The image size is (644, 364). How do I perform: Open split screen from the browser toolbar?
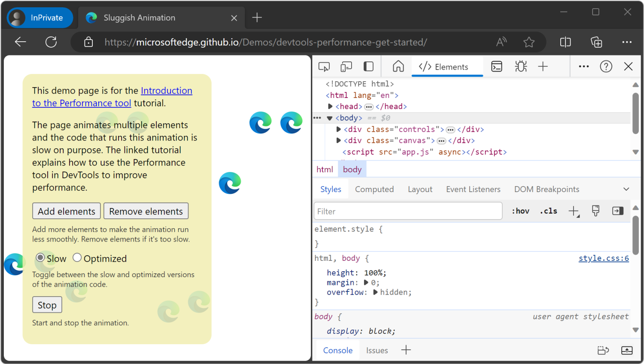[565, 42]
